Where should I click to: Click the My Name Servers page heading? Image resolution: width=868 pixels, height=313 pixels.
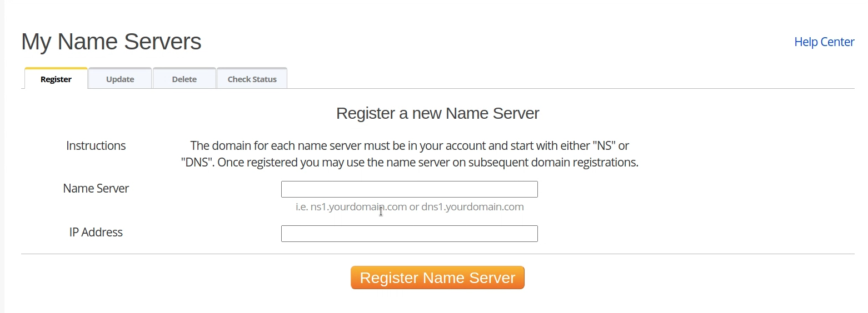coord(111,42)
